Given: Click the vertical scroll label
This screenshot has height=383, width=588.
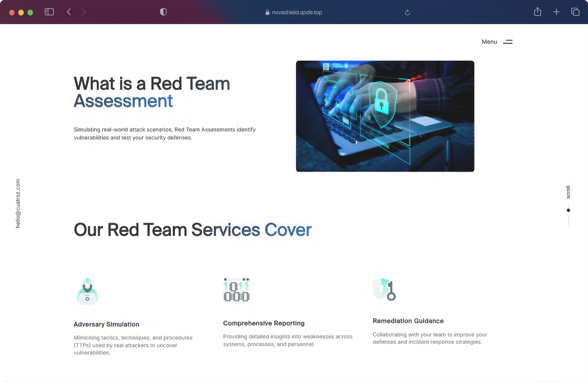Looking at the screenshot, I should 568,192.
